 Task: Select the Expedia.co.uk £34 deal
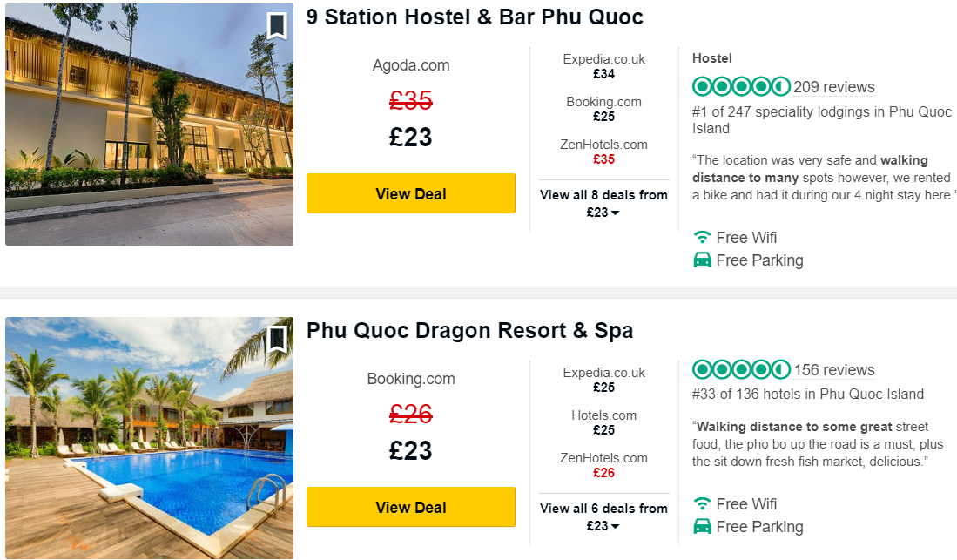(x=603, y=66)
